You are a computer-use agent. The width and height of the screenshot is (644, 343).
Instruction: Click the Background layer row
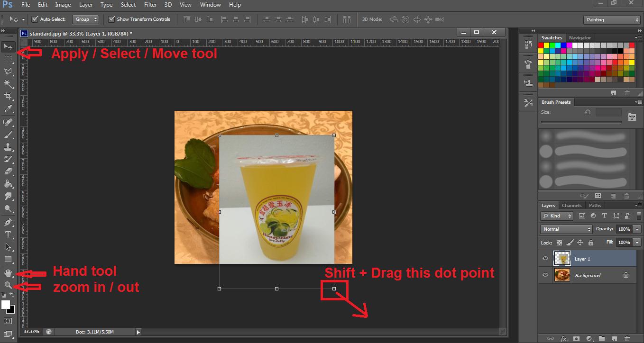[x=588, y=275]
